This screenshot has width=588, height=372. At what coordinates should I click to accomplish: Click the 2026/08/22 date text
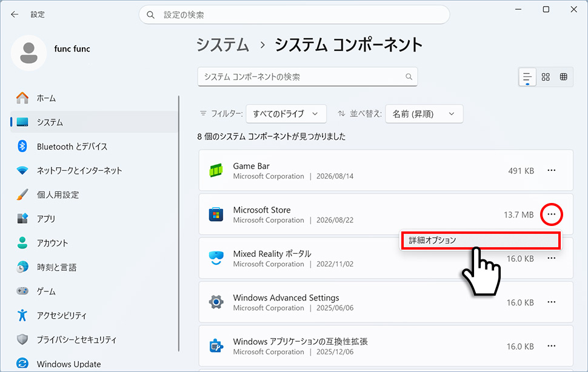tap(335, 220)
